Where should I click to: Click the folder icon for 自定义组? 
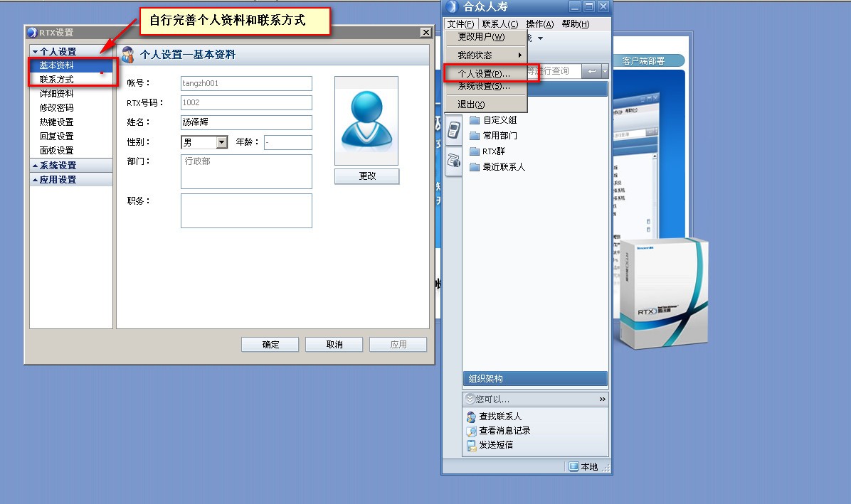click(475, 120)
